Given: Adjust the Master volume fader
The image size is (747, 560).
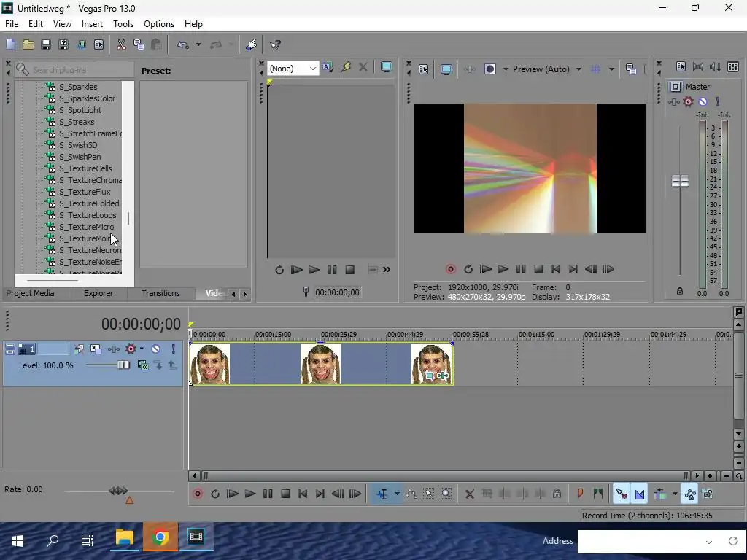Looking at the screenshot, I should [x=680, y=181].
